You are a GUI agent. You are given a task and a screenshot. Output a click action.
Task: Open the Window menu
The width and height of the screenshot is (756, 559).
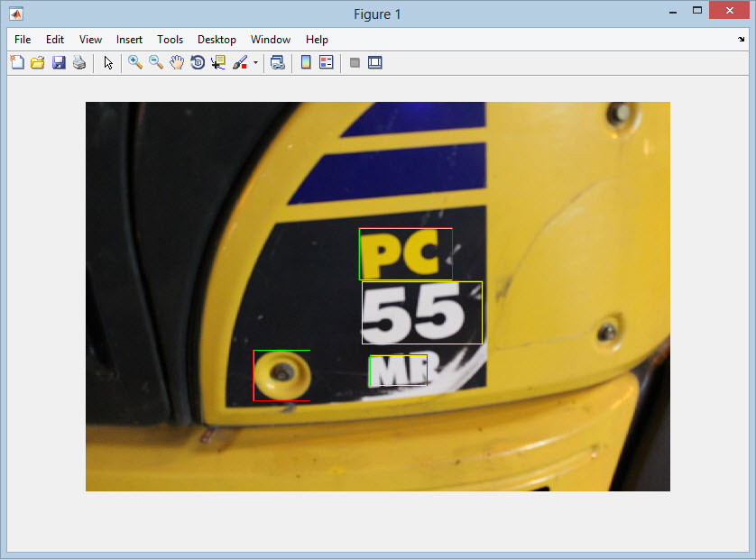tap(271, 40)
